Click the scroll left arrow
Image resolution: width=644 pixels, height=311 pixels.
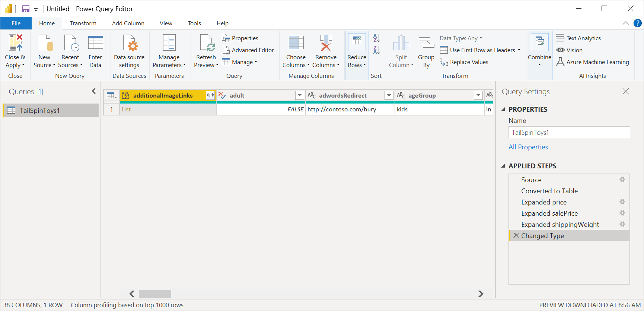pos(132,294)
